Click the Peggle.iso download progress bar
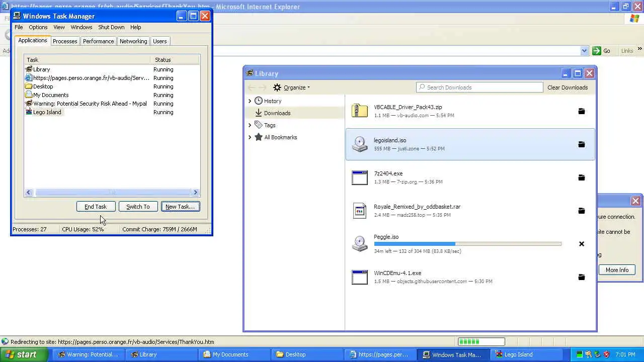 coord(467,244)
